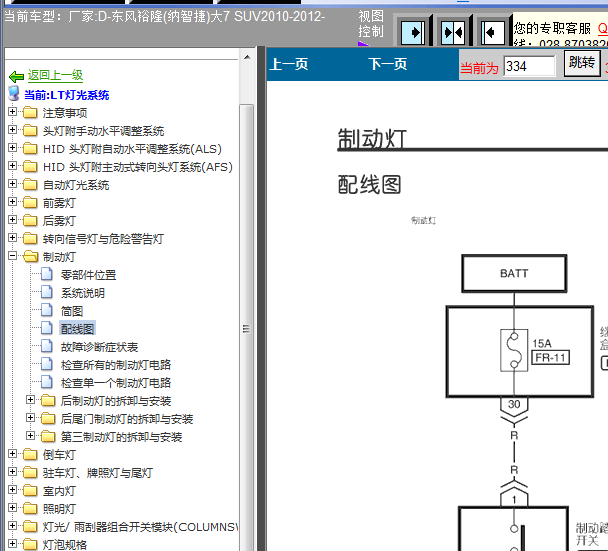The width and height of the screenshot is (608, 551).
Task: Click the tree panel scroll up arrow
Action: (x=247, y=57)
